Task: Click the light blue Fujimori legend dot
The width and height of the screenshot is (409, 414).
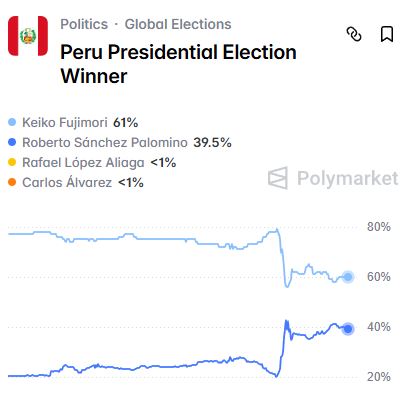Action: click(12, 122)
